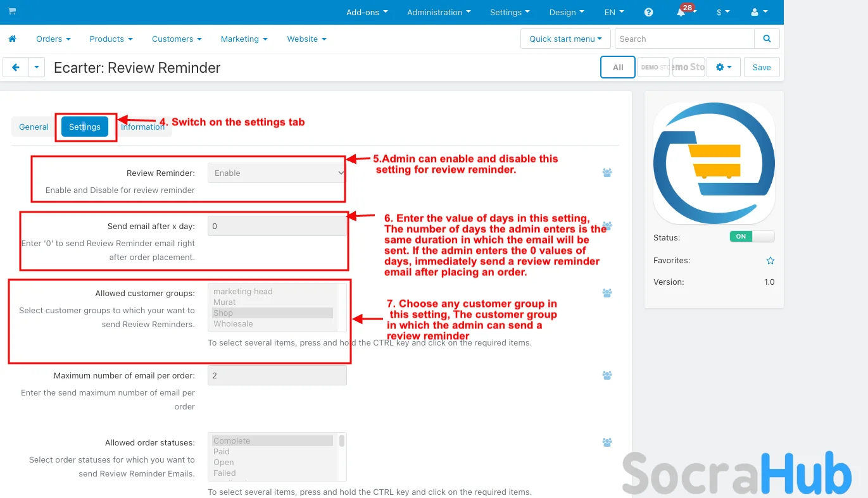
Task: Select marketing head in customer groups list
Action: pos(272,292)
